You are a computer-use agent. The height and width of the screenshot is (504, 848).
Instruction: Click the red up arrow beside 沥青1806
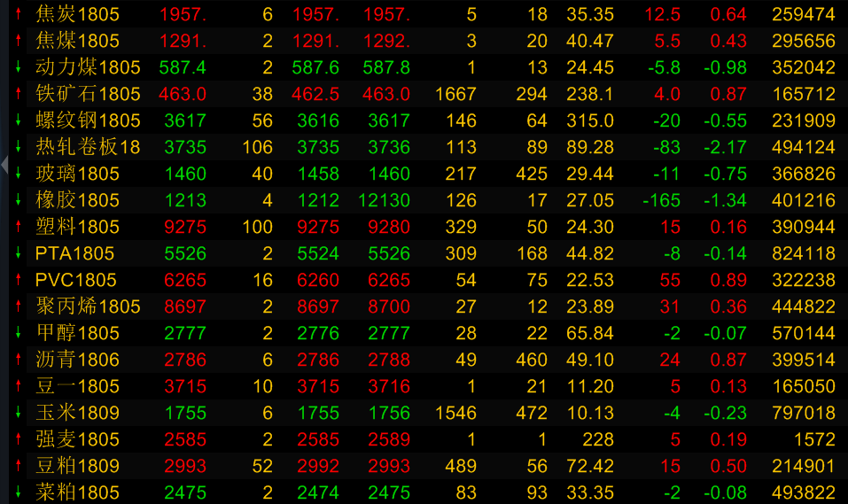[19, 360]
